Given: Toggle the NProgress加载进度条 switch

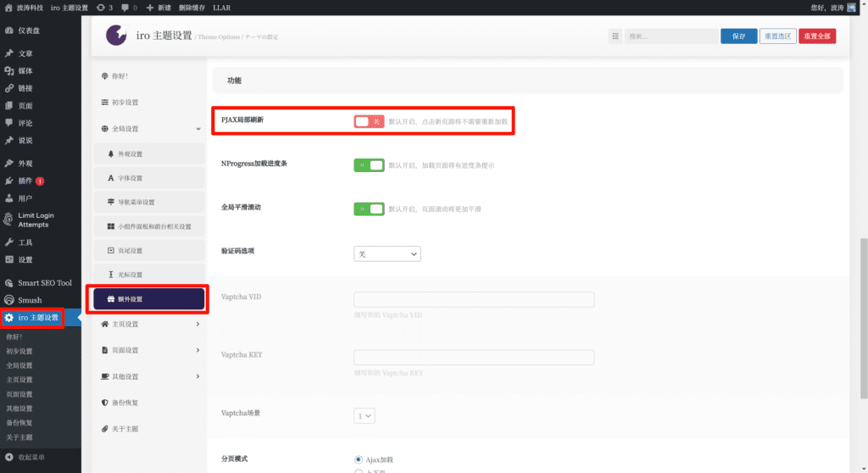Looking at the screenshot, I should point(370,165).
